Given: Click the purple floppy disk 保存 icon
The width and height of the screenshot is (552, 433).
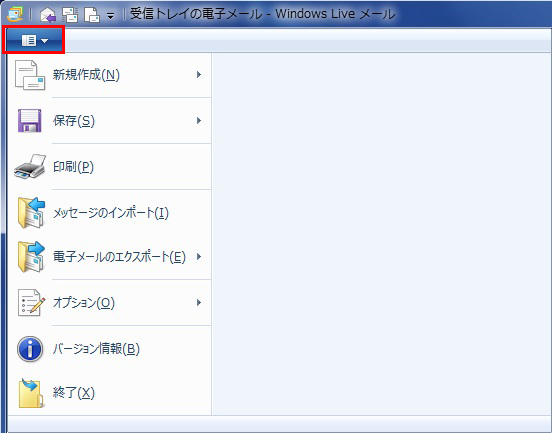Looking at the screenshot, I should (30, 121).
